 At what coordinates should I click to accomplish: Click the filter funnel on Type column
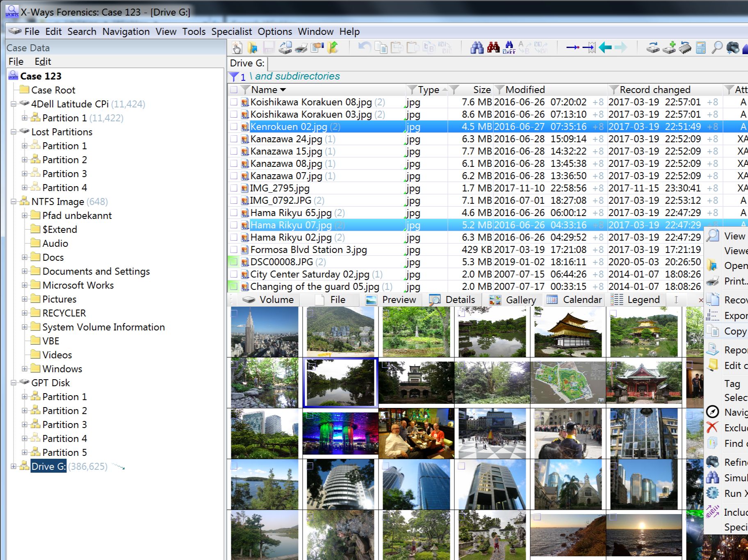[x=412, y=90]
